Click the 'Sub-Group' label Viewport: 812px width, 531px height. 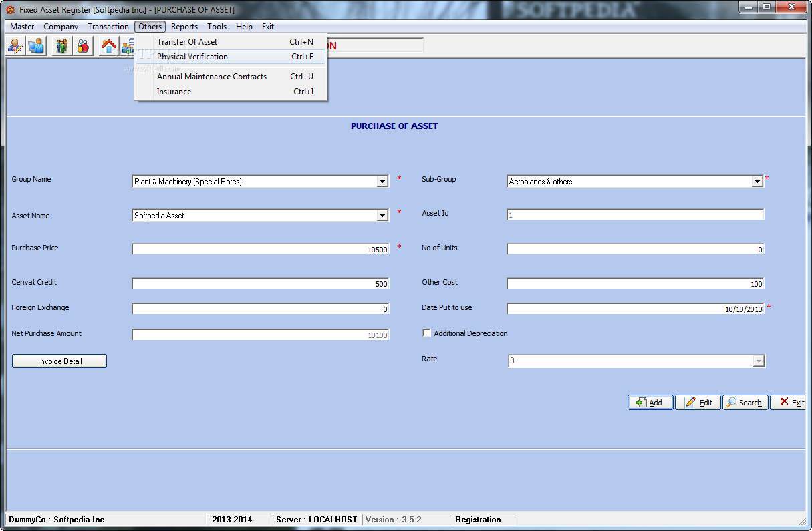(x=439, y=179)
